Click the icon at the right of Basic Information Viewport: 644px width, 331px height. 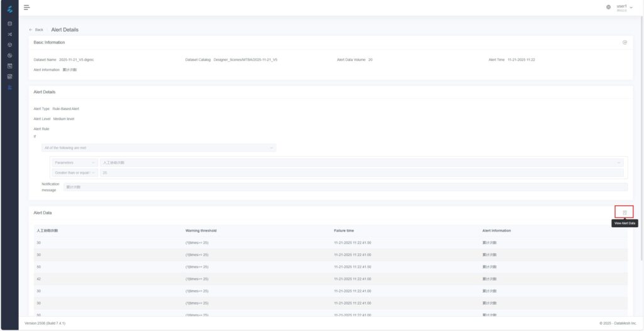coord(625,42)
